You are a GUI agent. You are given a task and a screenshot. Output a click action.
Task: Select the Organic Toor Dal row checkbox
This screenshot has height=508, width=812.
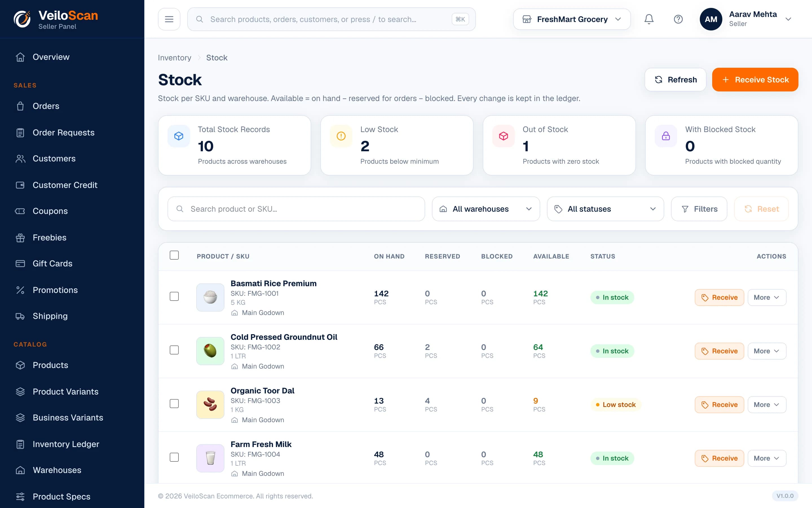click(174, 404)
